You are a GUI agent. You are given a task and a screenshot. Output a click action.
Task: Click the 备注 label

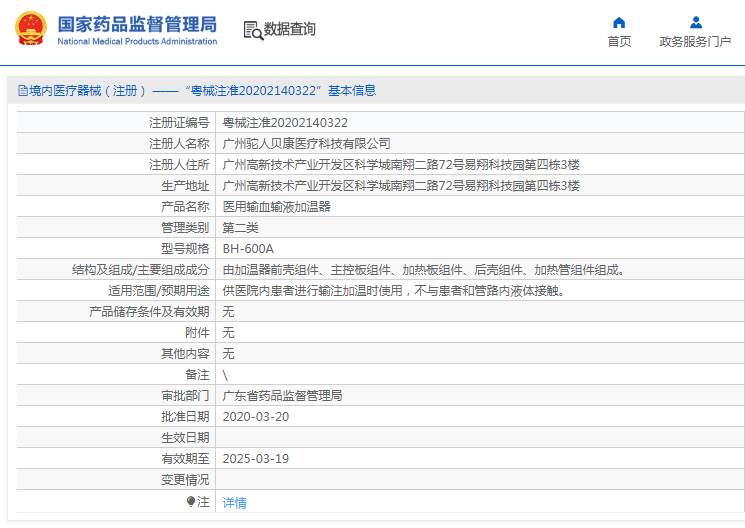coord(197,374)
